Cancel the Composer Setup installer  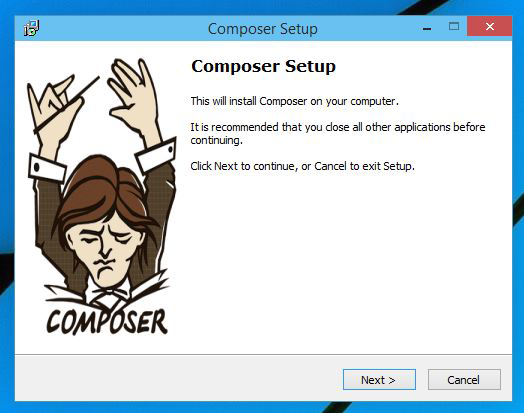(x=464, y=380)
